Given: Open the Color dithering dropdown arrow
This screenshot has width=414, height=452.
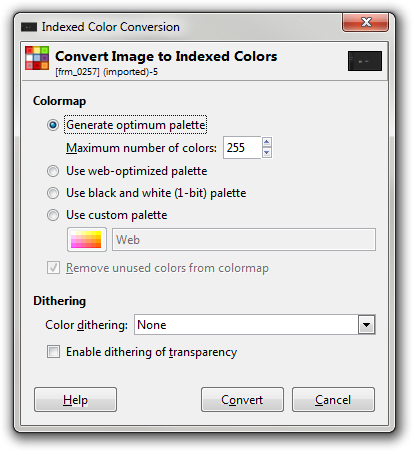Looking at the screenshot, I should point(367,325).
